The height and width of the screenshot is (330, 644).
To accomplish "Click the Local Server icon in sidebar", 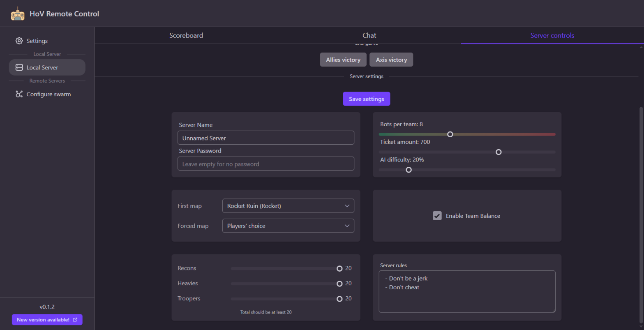I will [19, 67].
